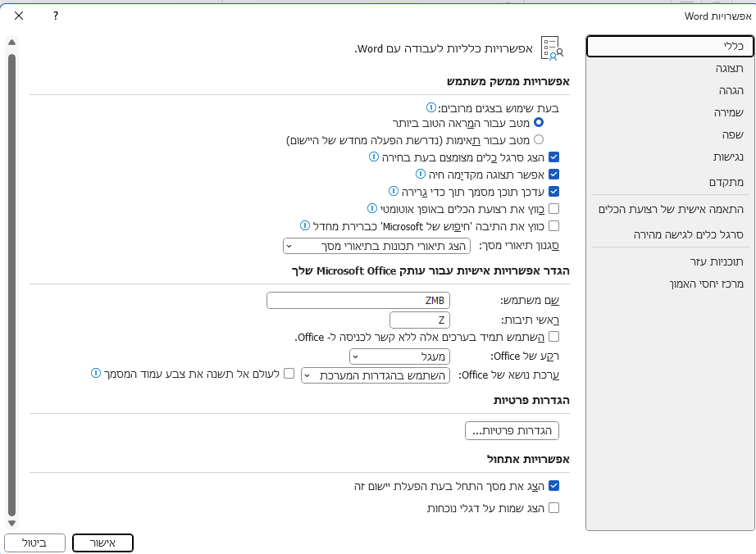
Task: Check לעולם אל תשנה את צבע עמוד המסמך
Action: 289,374
